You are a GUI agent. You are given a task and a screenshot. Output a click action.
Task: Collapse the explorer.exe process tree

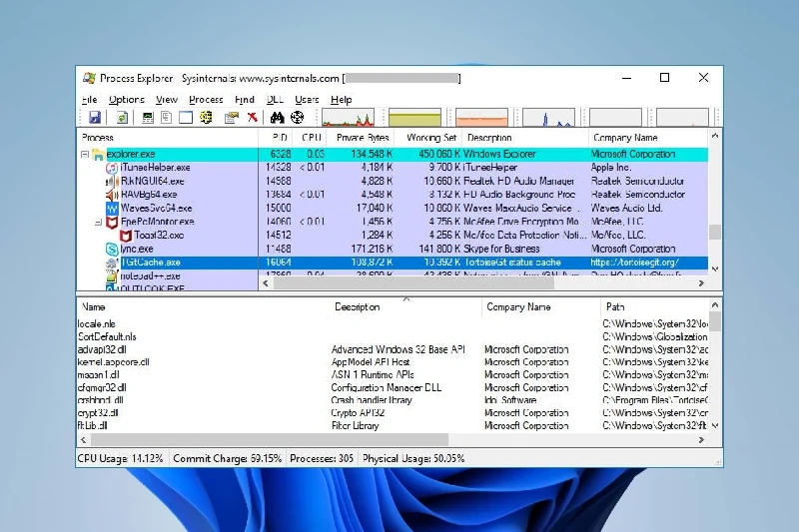click(85, 155)
